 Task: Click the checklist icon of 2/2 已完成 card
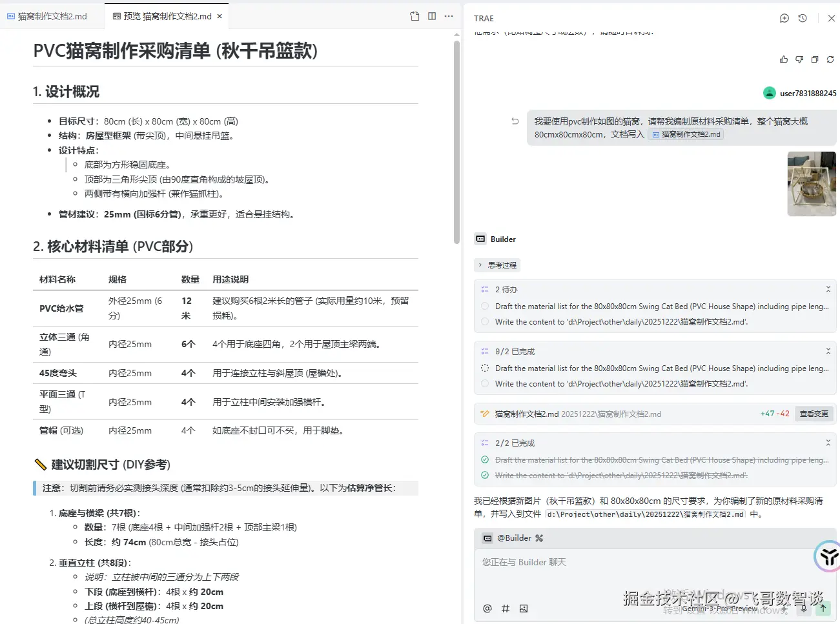click(x=485, y=443)
